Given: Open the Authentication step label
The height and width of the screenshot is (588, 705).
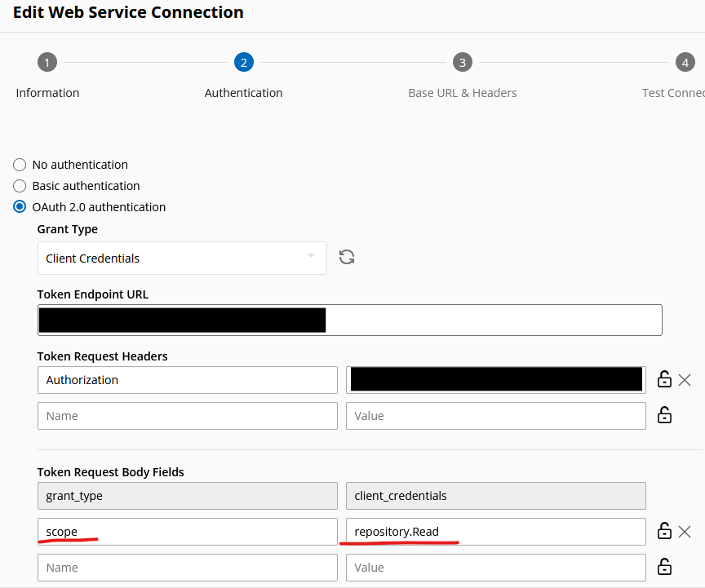Looking at the screenshot, I should 243,93.
